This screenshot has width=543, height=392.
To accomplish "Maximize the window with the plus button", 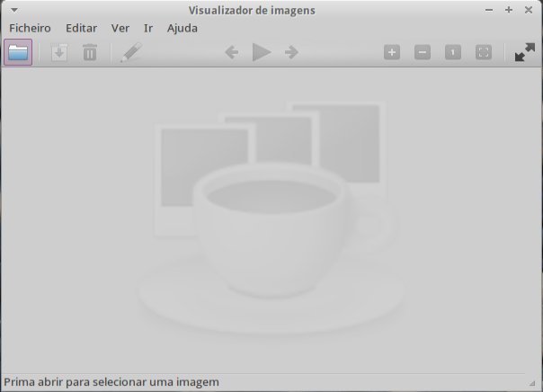I will coord(509,10).
